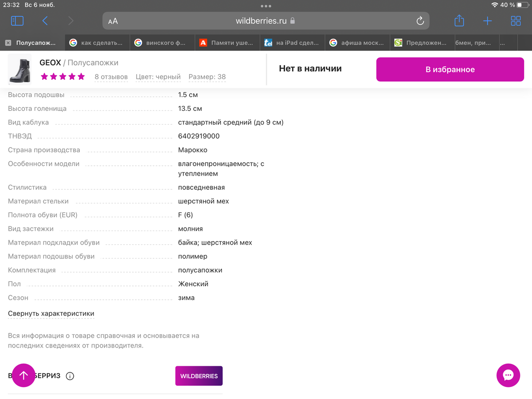Screen dimensions: 532x399
Task: Open the support chat bubble
Action: coord(508,376)
